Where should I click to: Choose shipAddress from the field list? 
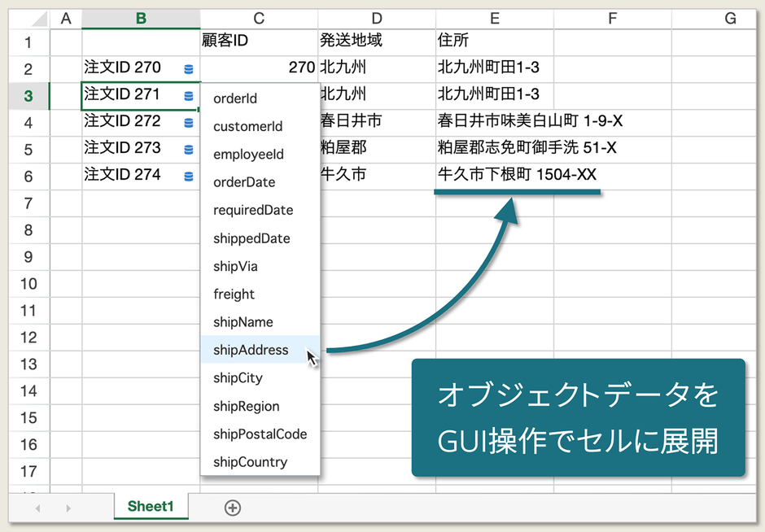point(251,350)
